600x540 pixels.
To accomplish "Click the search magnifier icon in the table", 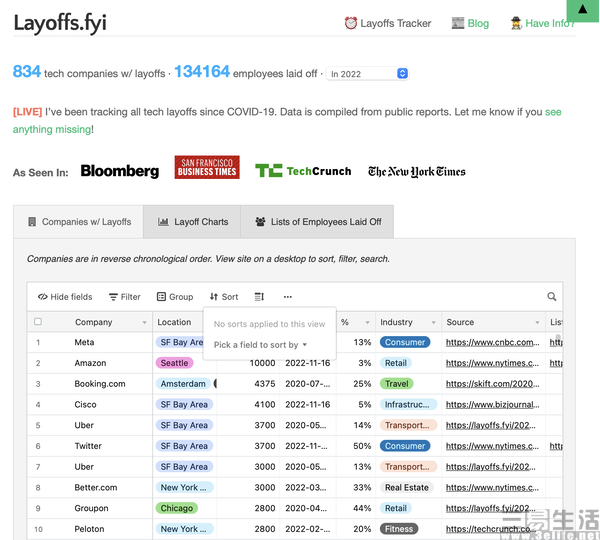I will [x=552, y=297].
